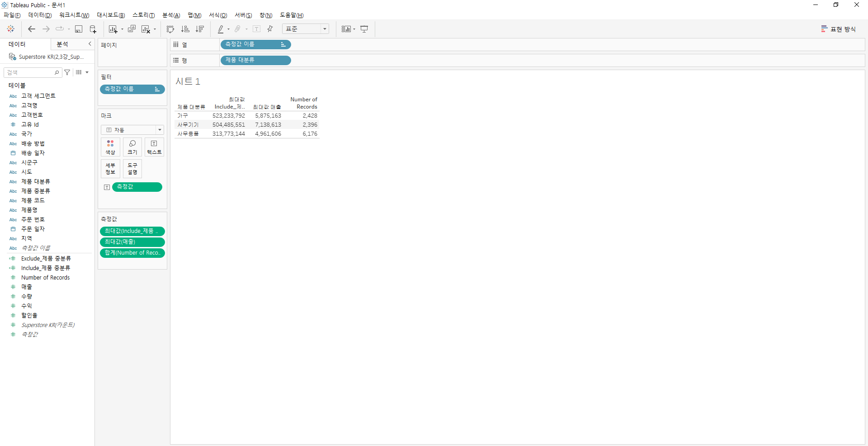Undo with the back arrow icon

(31, 29)
